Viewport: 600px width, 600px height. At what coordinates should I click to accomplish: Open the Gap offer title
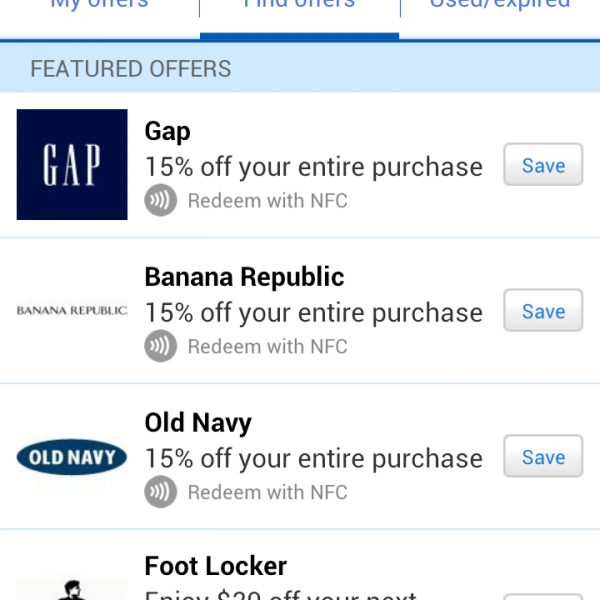tap(168, 131)
